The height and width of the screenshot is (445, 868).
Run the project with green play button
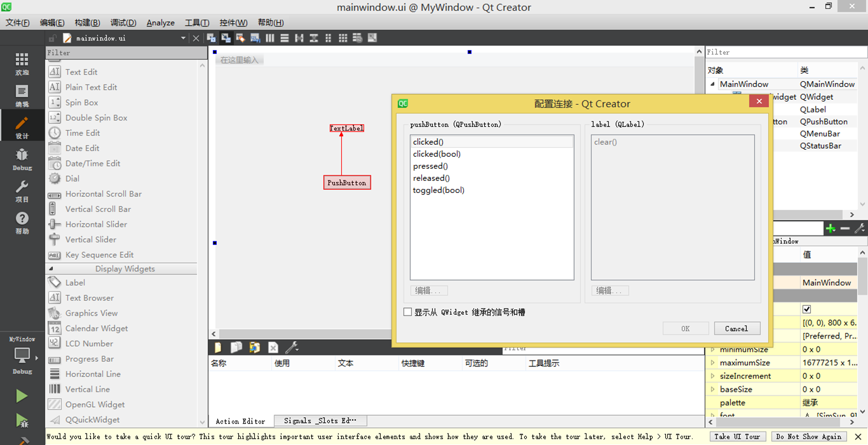click(22, 395)
